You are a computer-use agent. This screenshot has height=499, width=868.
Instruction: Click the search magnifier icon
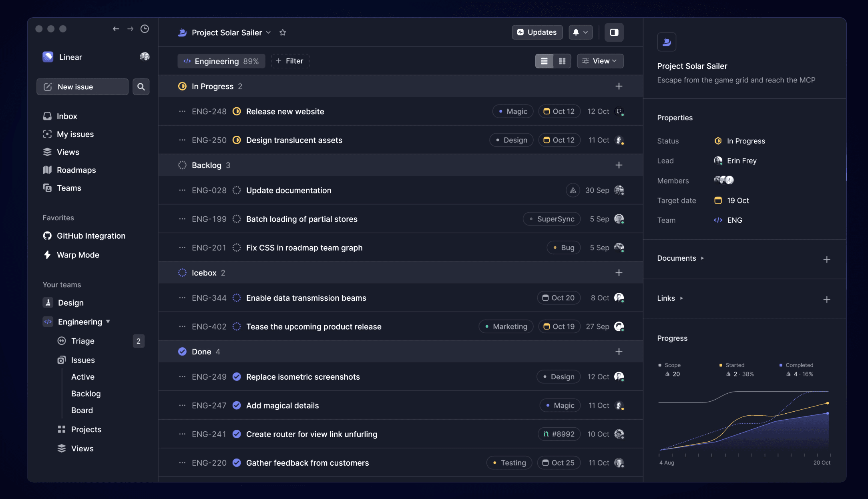[x=141, y=87]
